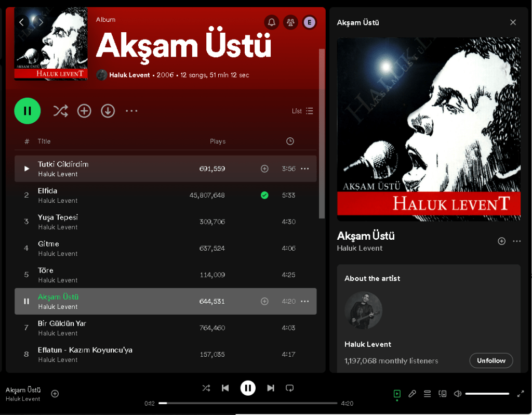Skip to the next track
Viewport: 532px width, 415px height.
click(x=270, y=388)
